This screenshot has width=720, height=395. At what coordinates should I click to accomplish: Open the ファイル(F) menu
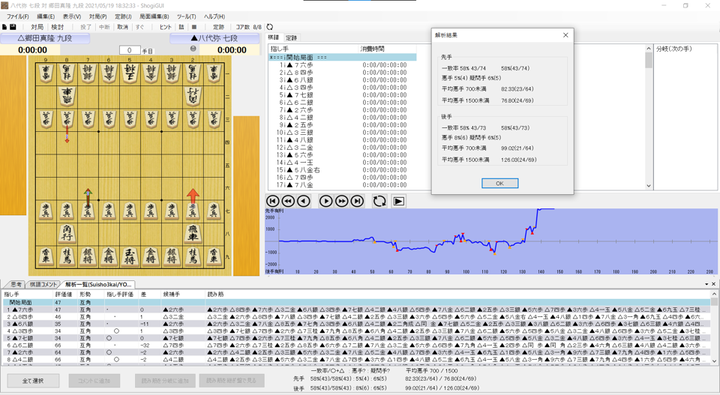[17, 17]
